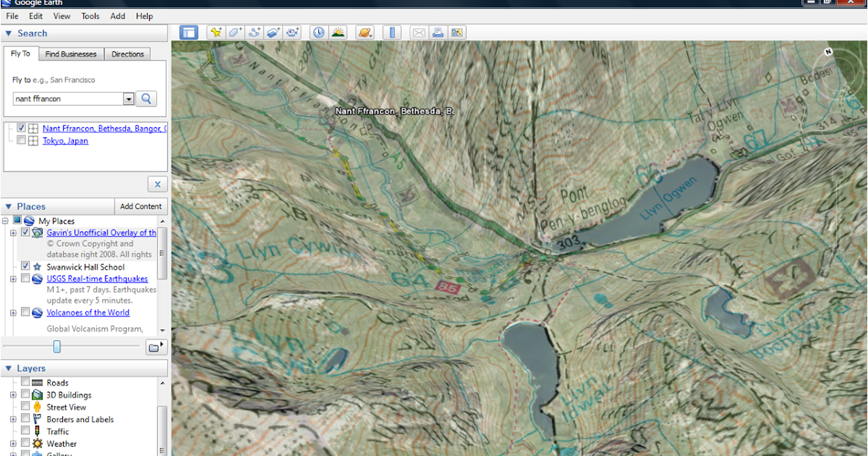Image resolution: width=868 pixels, height=456 pixels.
Task: Switch to the Find Businesses tab
Action: pos(71,54)
